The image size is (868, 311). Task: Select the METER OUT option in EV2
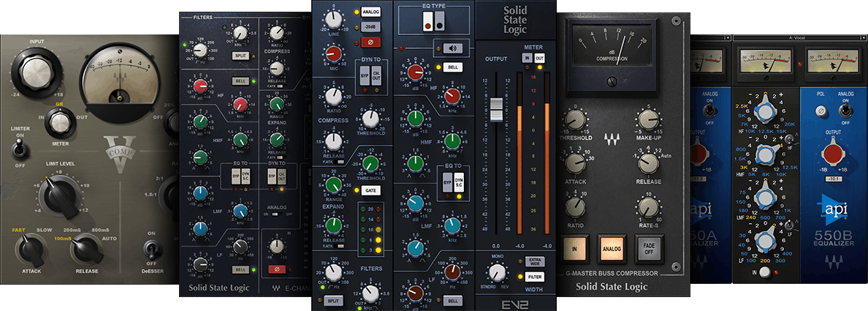click(x=540, y=58)
